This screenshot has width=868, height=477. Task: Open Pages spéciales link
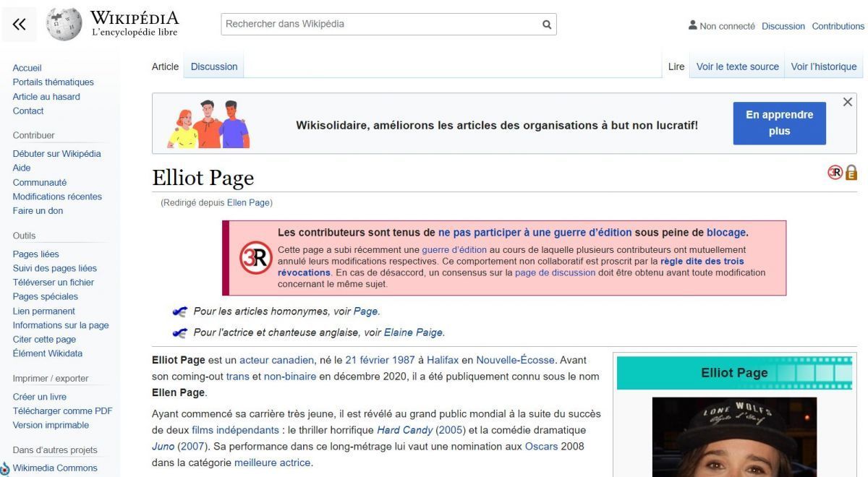pyautogui.click(x=46, y=296)
